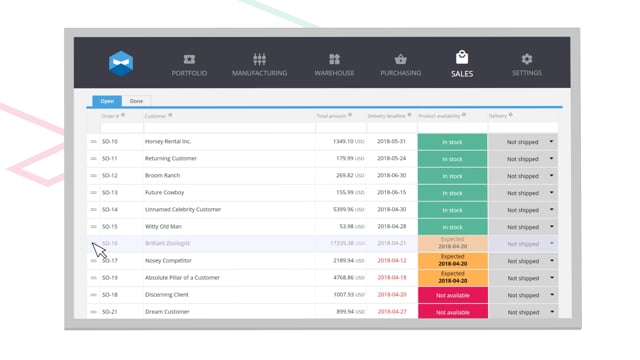Grab the drag handle for SO-10
Image resolution: width=640 pixels, height=360 pixels.
point(93,142)
